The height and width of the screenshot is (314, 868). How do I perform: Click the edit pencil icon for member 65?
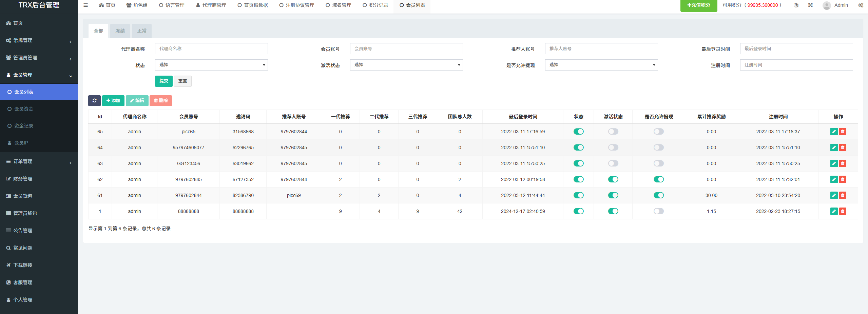(834, 132)
